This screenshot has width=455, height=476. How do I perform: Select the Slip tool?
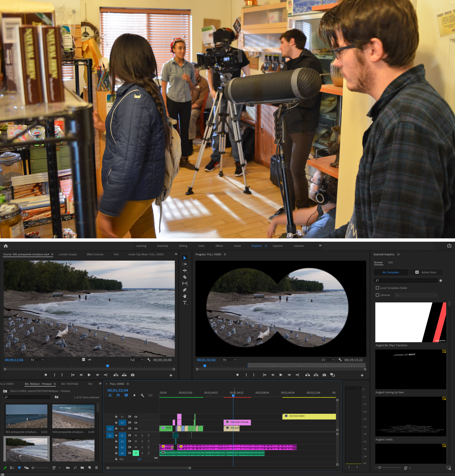[185, 283]
